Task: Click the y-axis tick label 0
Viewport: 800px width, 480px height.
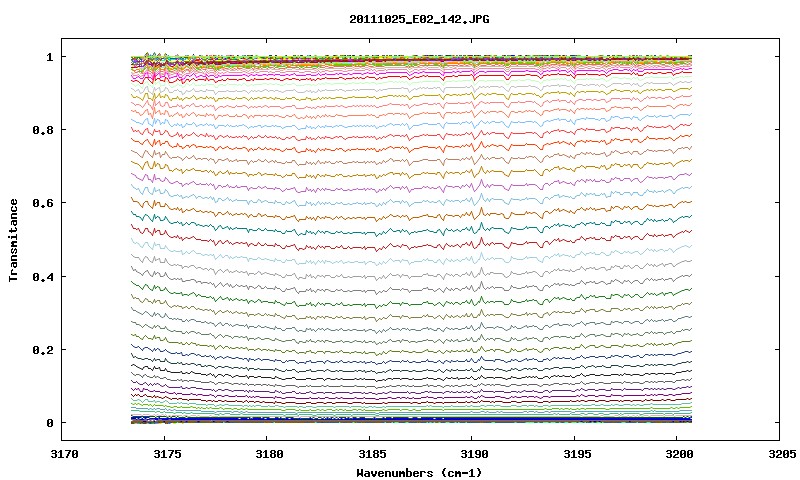Action: [49, 423]
